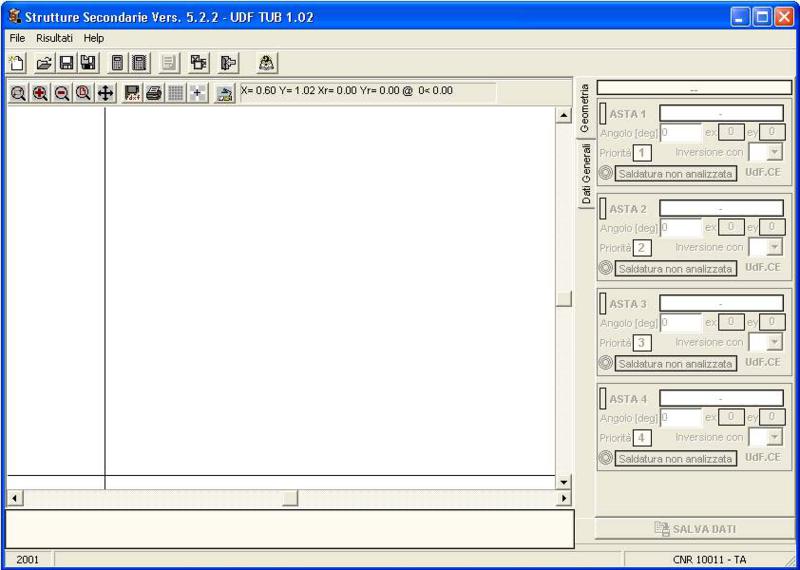800x570 pixels.
Task: Export drawing with the dxf icon
Action: (133, 93)
